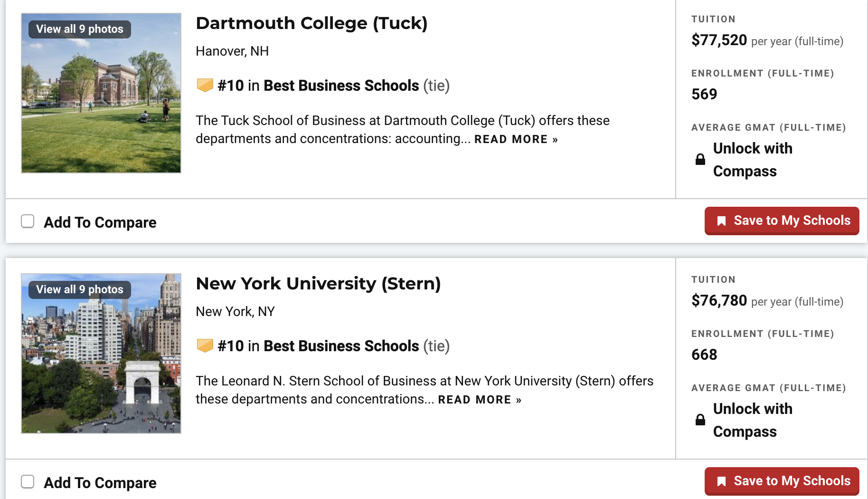The image size is (868, 499).
Task: Save Dartmouth to My Schools
Action: click(782, 221)
